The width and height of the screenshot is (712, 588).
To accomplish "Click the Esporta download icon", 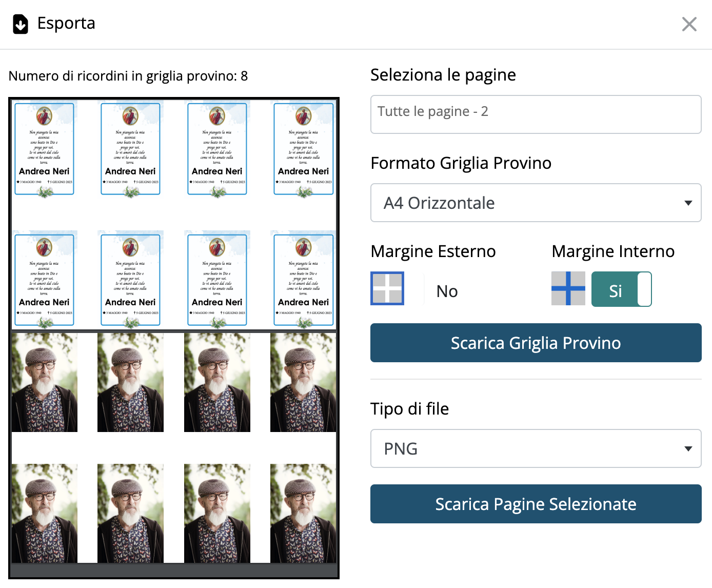I will pos(21,24).
